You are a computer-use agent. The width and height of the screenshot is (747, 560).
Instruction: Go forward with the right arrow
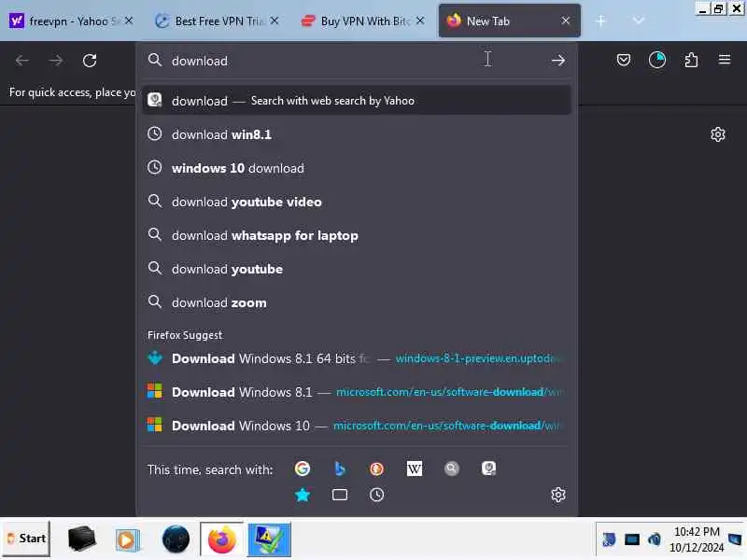tap(56, 61)
